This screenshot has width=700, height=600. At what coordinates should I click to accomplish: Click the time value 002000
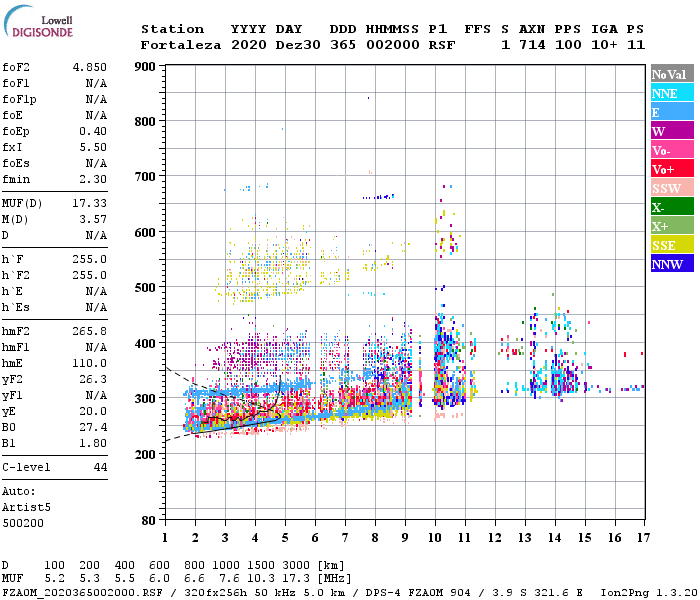click(x=392, y=45)
